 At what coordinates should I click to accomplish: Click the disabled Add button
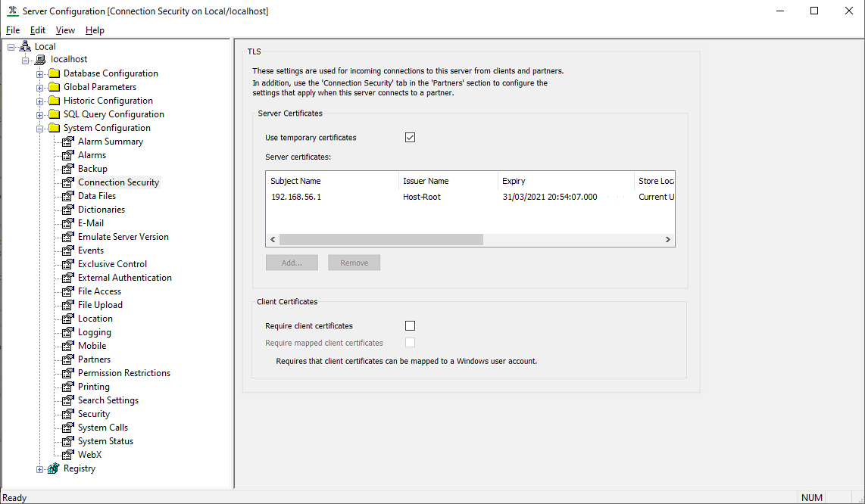click(292, 262)
